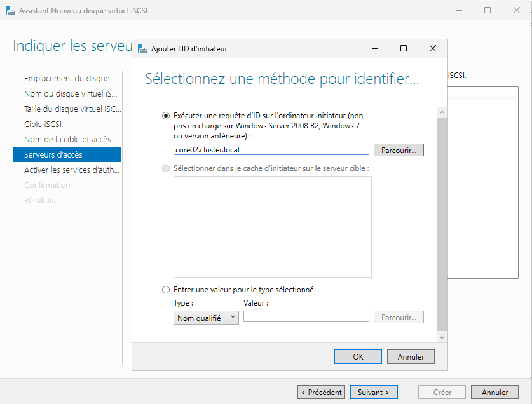
Task: Maximize the Ajouter l'ID d'initiateur dialog
Action: (x=403, y=48)
